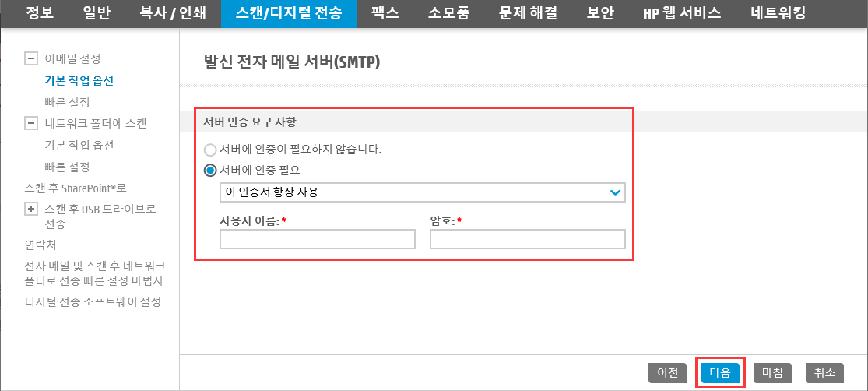Open the 팩스 tab
Screen dimensions: 868x391
(x=385, y=13)
